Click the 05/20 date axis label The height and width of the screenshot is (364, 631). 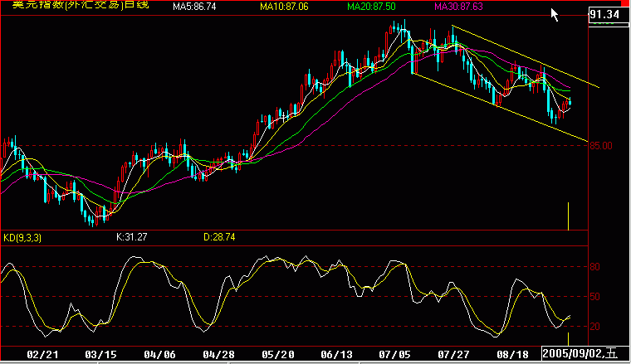tap(277, 355)
